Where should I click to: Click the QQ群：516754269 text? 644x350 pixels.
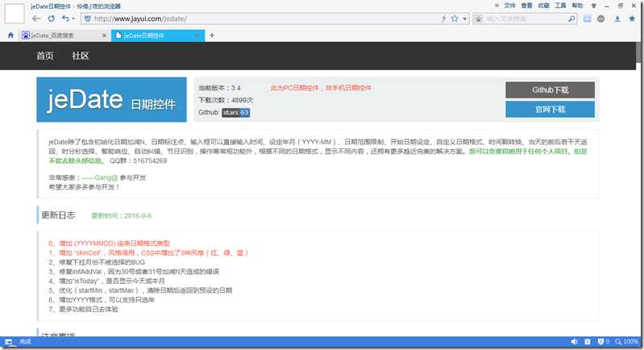pyautogui.click(x=139, y=160)
